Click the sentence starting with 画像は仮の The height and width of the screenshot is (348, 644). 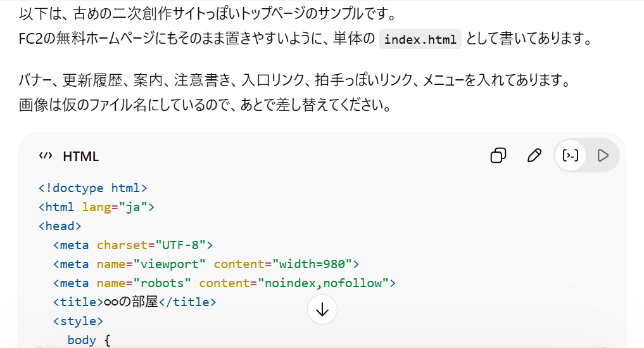tap(204, 105)
